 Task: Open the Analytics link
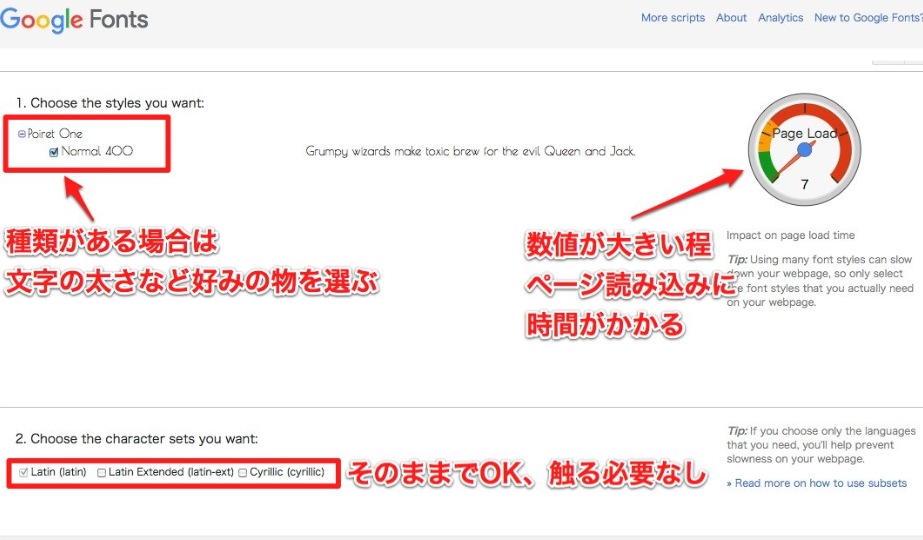pyautogui.click(x=781, y=18)
